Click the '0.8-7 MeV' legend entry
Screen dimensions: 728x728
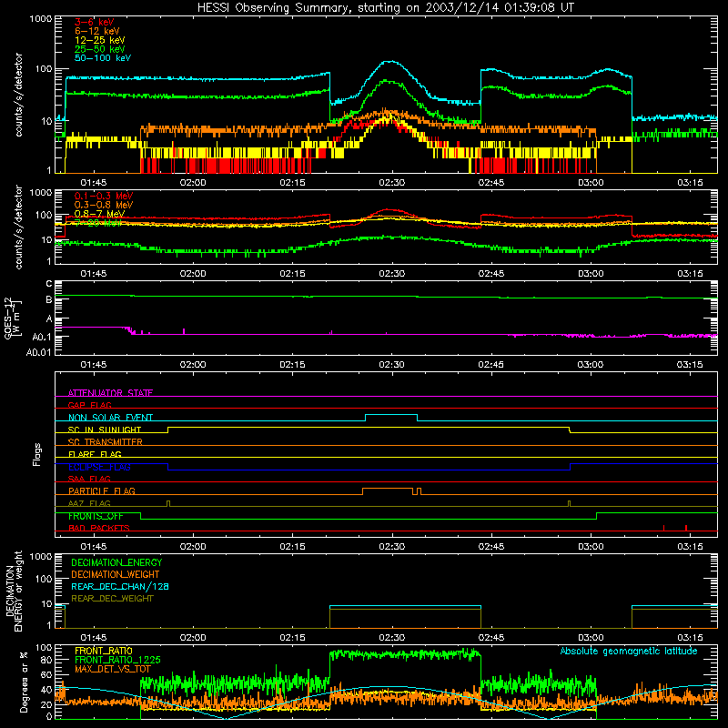(99, 214)
